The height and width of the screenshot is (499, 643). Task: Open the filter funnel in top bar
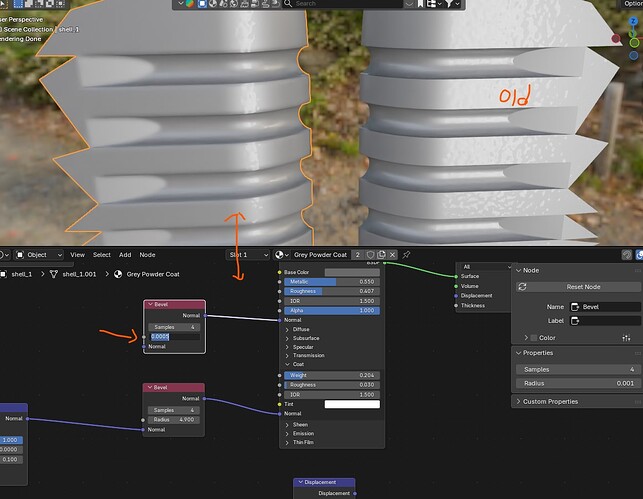click(449, 4)
